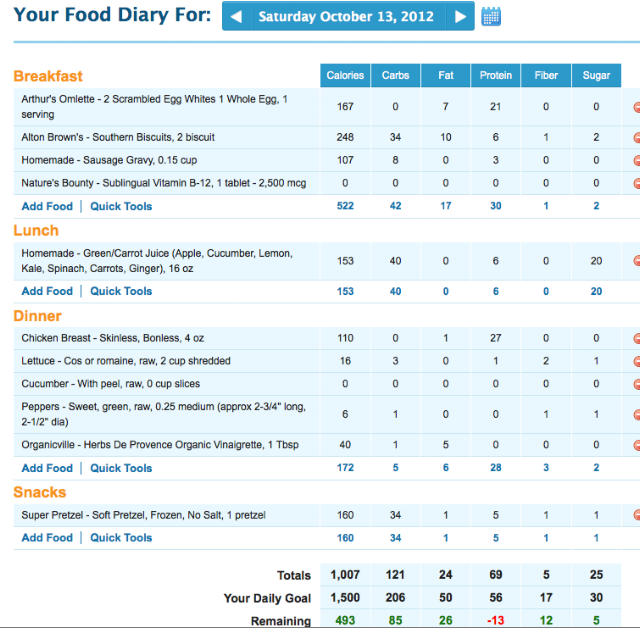Click Add Food under Breakfast
This screenshot has width=640, height=628.
47,206
